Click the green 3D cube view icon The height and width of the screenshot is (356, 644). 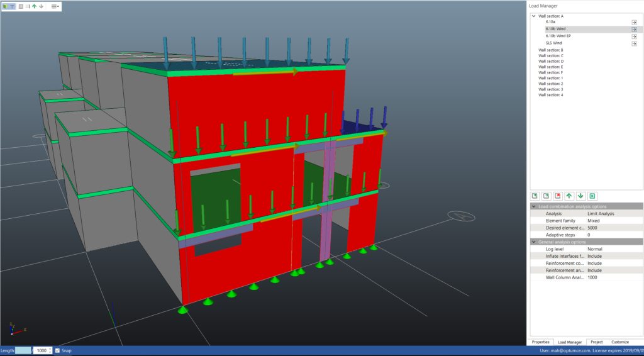pyautogui.click(x=6, y=6)
